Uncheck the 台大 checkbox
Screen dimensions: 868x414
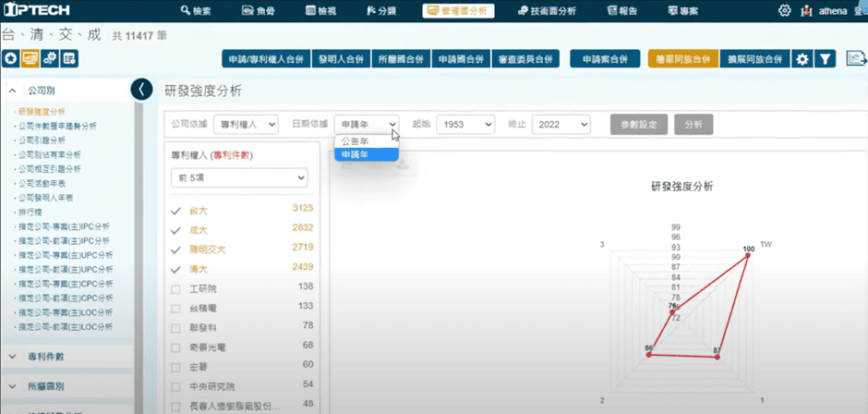176,211
